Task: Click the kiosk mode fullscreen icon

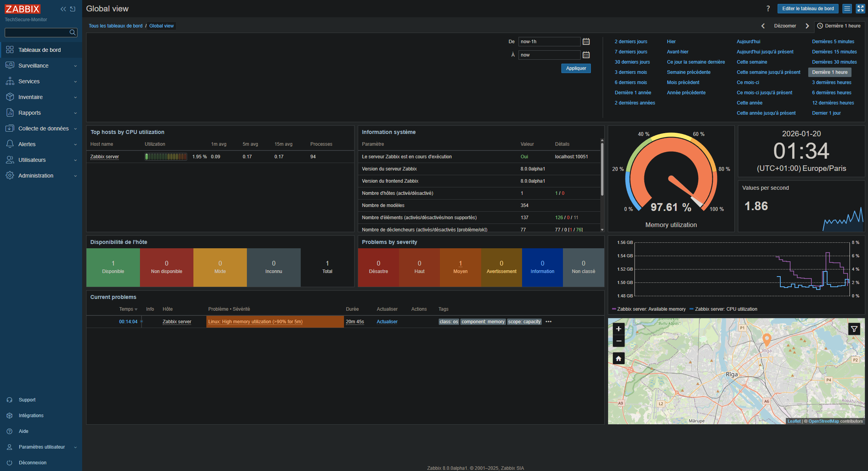Action: tap(860, 9)
